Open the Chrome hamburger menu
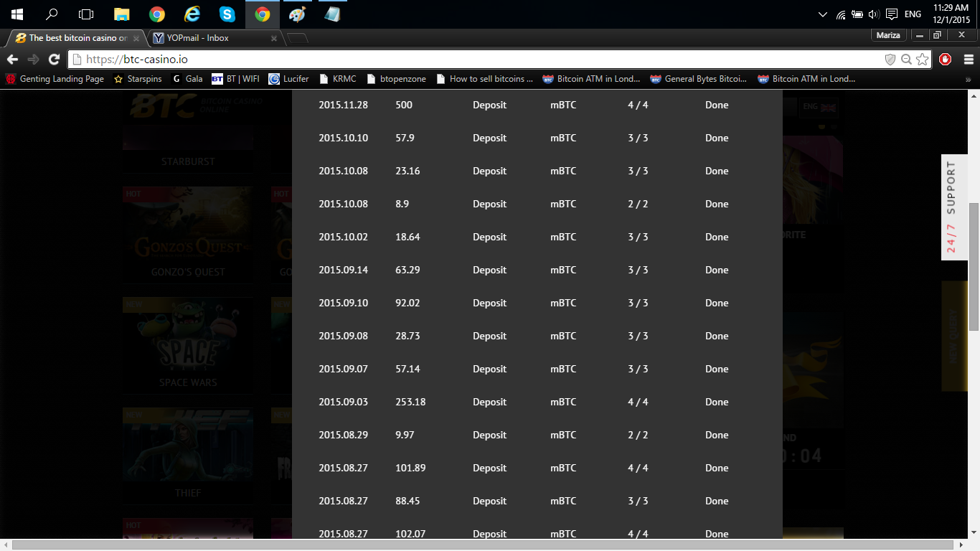 pyautogui.click(x=969, y=60)
